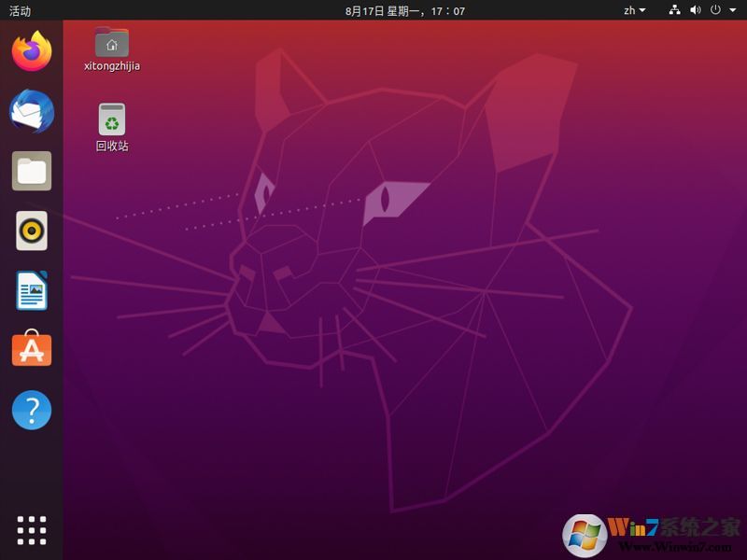Image resolution: width=747 pixels, height=560 pixels.
Task: Click the network indicator icon
Action: [676, 10]
